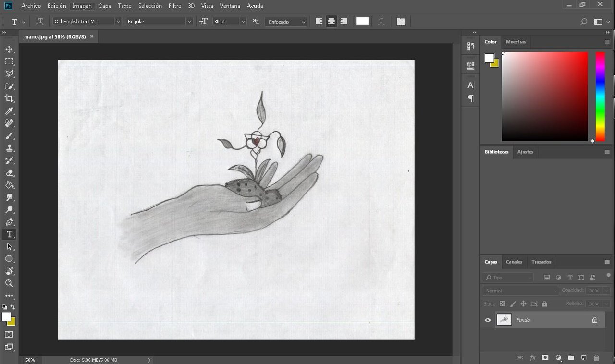Screen dimensions: 615x364
Task: Select the Move tool
Action: [9, 49]
